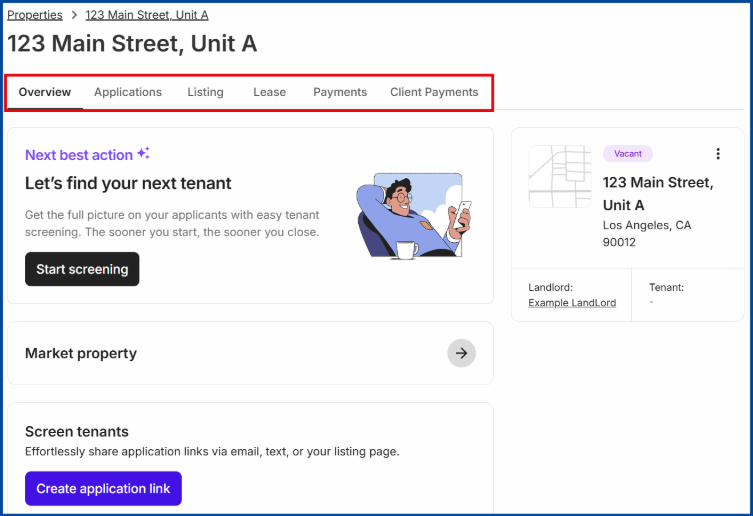Click the Market property card title
The width and height of the screenshot is (753, 516).
pos(81,353)
